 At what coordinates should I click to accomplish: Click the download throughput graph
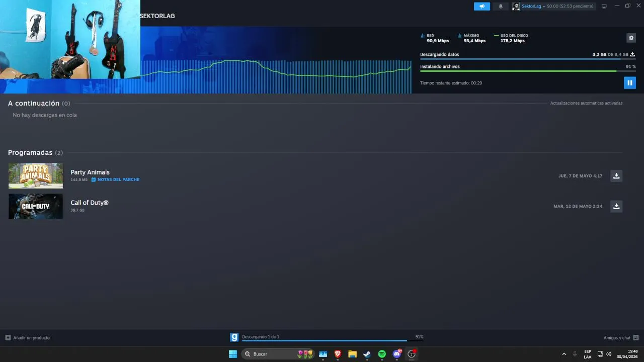(x=276, y=76)
